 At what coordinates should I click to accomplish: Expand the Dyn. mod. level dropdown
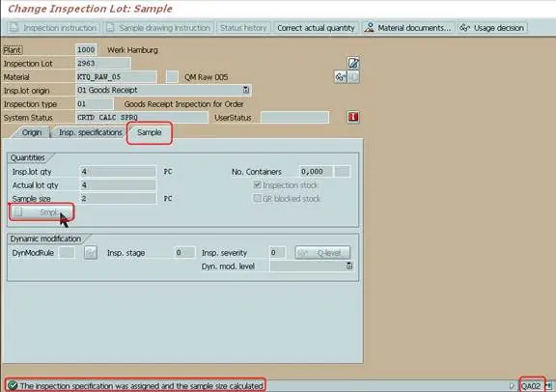pyautogui.click(x=349, y=266)
